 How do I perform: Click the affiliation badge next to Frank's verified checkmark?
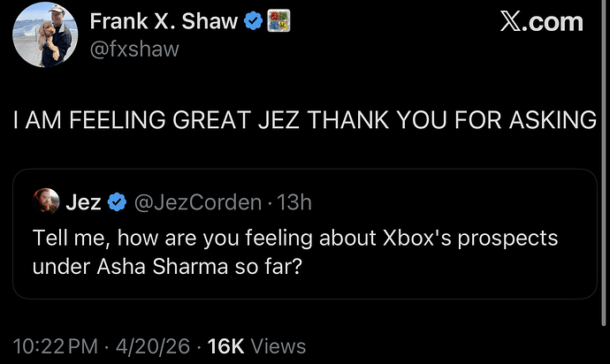[x=278, y=19]
